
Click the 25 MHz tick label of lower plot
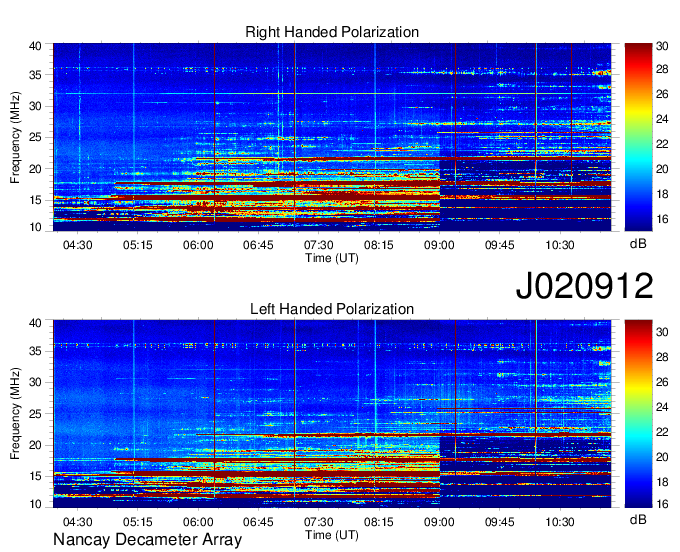click(x=35, y=414)
